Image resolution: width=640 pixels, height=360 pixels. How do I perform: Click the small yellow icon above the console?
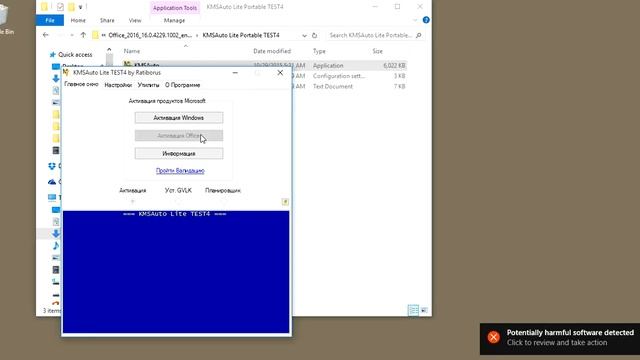coord(285,202)
